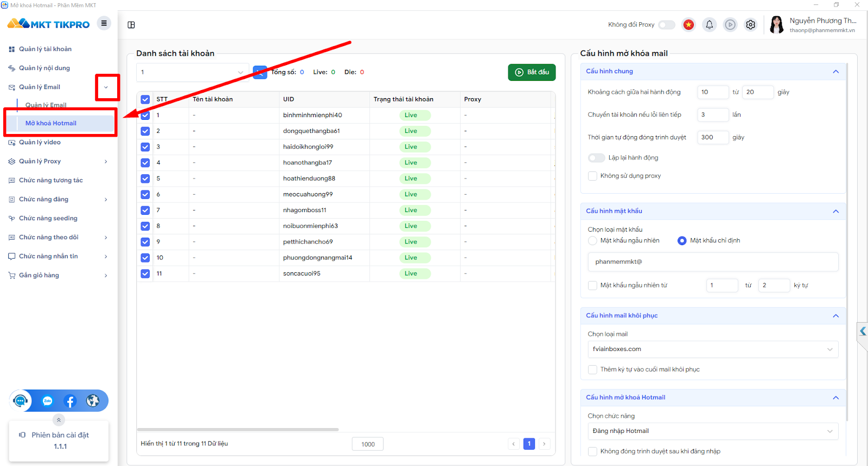868x466 pixels.
Task: Click the Vietnam flag language icon
Action: 688,24
